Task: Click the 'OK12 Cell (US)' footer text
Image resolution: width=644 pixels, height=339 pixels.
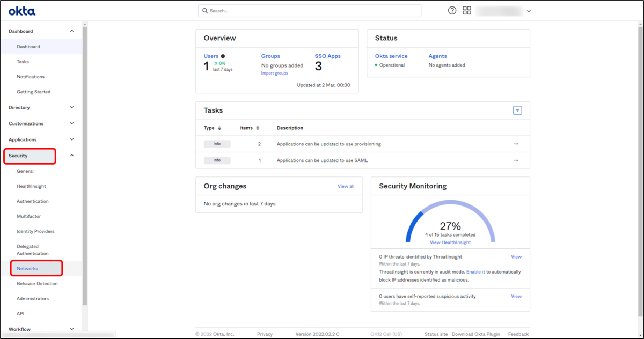Action: [386, 334]
